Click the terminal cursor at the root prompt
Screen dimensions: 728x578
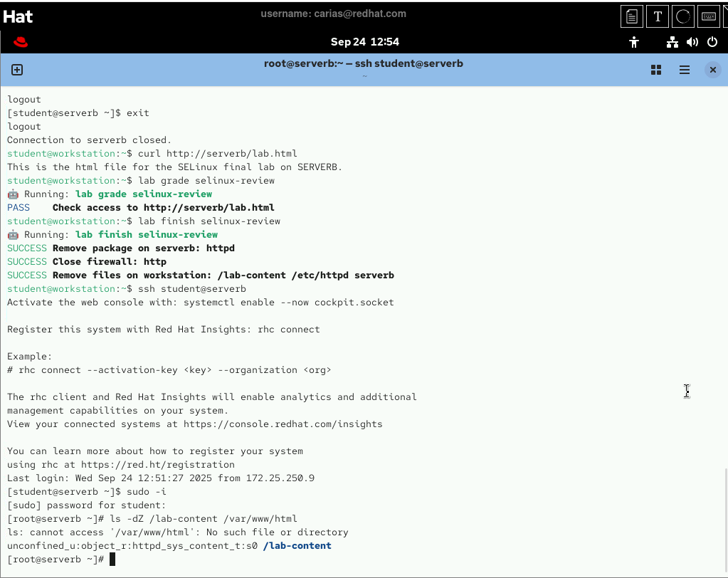point(112,559)
